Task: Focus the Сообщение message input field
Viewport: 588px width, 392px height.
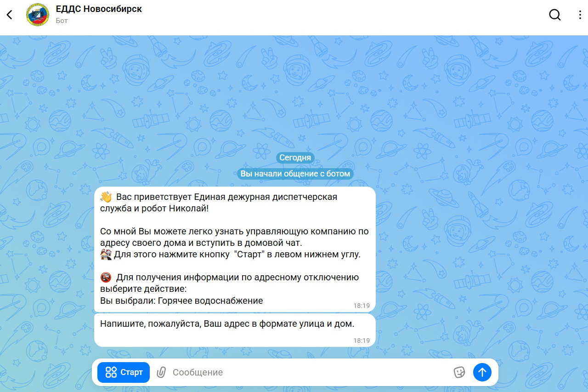Action: (x=309, y=372)
